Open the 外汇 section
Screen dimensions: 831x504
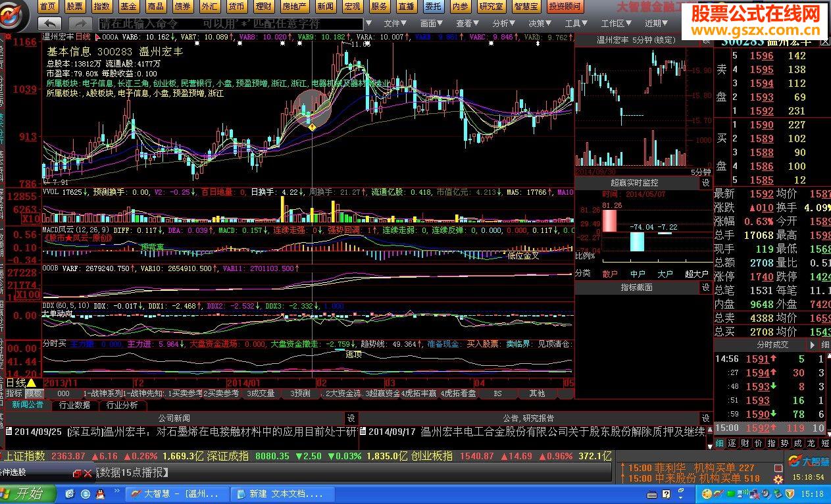click(x=210, y=7)
